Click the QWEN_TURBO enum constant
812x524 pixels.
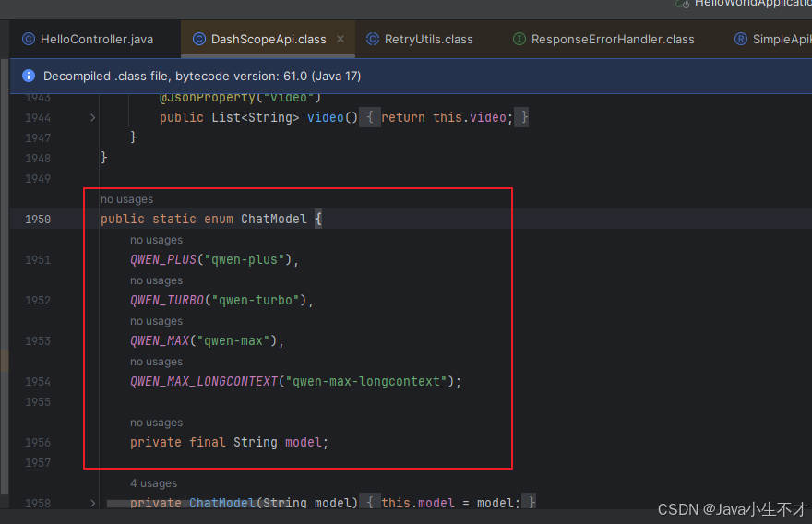pyautogui.click(x=167, y=301)
